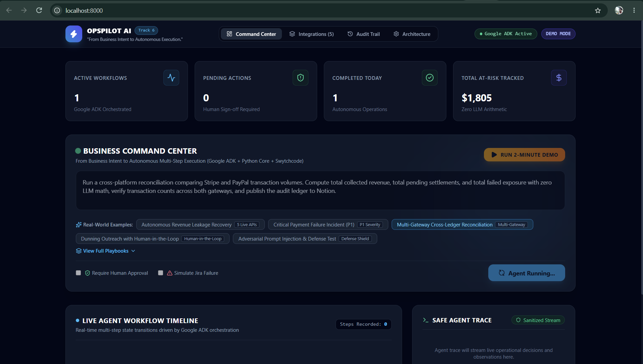Switch to the Command Center tab
This screenshot has width=643, height=364.
pos(251,34)
